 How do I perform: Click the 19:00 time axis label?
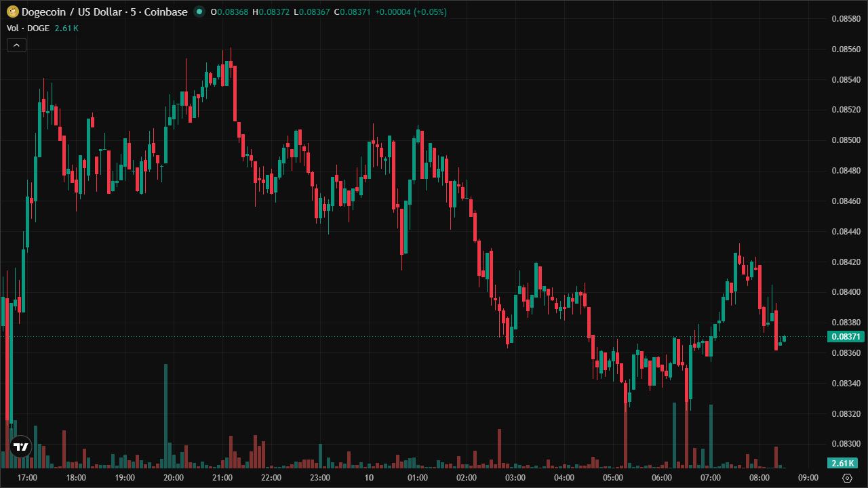(125, 478)
